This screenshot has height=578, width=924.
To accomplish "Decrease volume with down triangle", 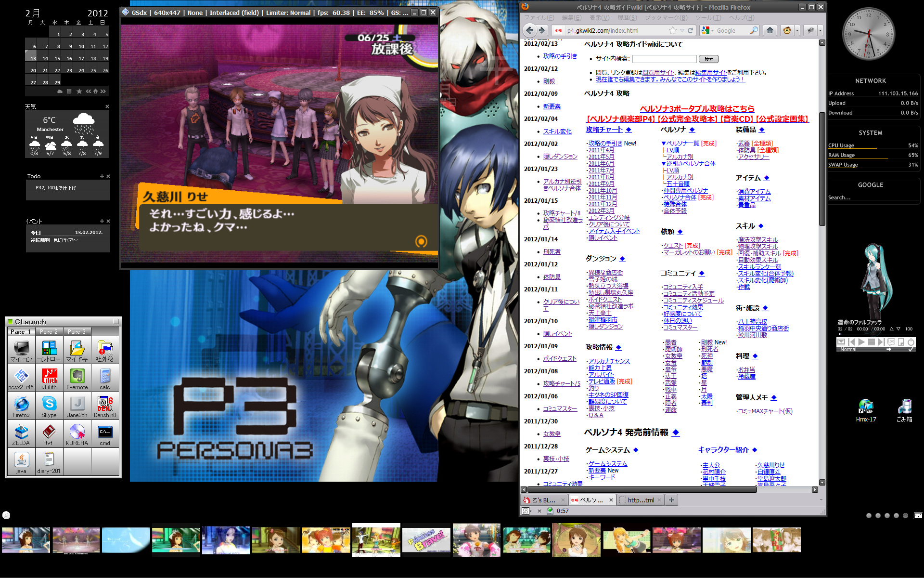I will pyautogui.click(x=898, y=329).
